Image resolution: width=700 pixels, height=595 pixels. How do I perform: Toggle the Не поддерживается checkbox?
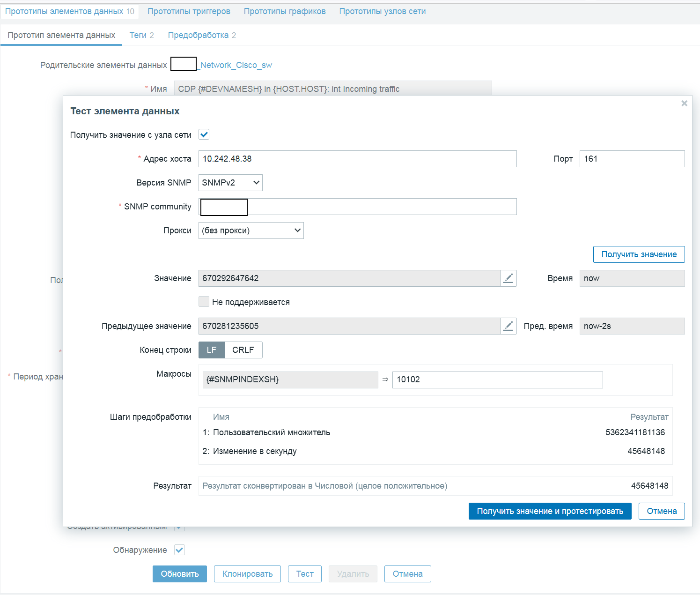pyautogui.click(x=204, y=302)
